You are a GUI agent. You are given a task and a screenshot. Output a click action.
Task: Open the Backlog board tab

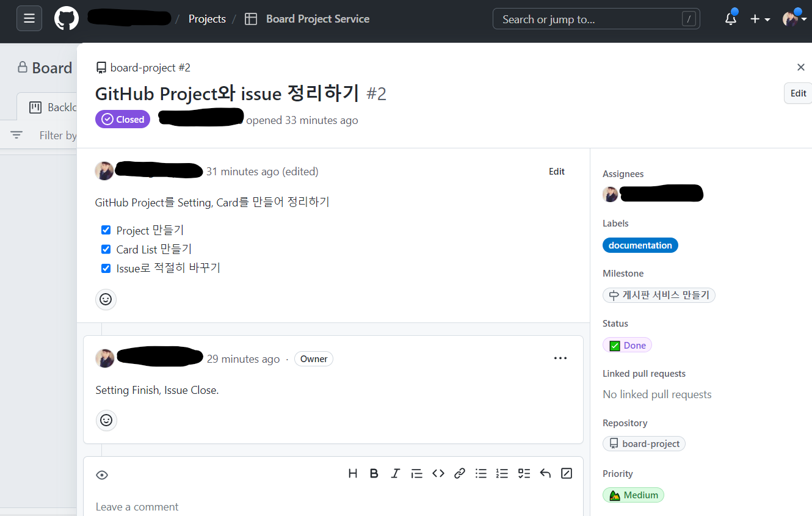point(48,107)
